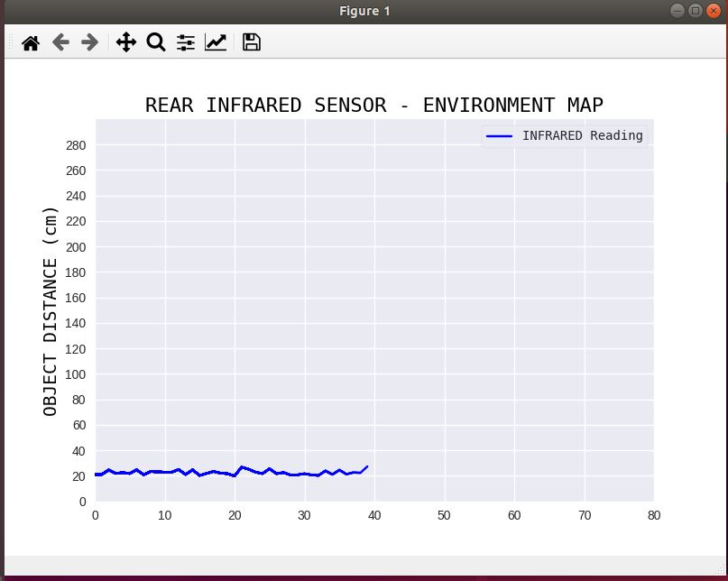Click the x-axis tick label 10
728x581 pixels.
coord(164,515)
